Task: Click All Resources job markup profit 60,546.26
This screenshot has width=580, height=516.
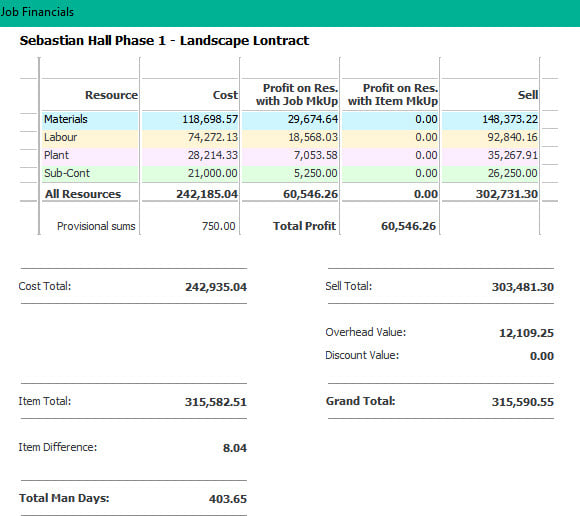Action: tap(310, 194)
